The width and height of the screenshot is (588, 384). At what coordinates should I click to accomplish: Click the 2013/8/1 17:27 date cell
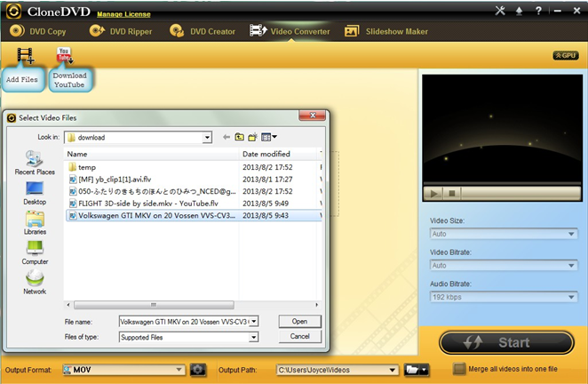[267, 179]
